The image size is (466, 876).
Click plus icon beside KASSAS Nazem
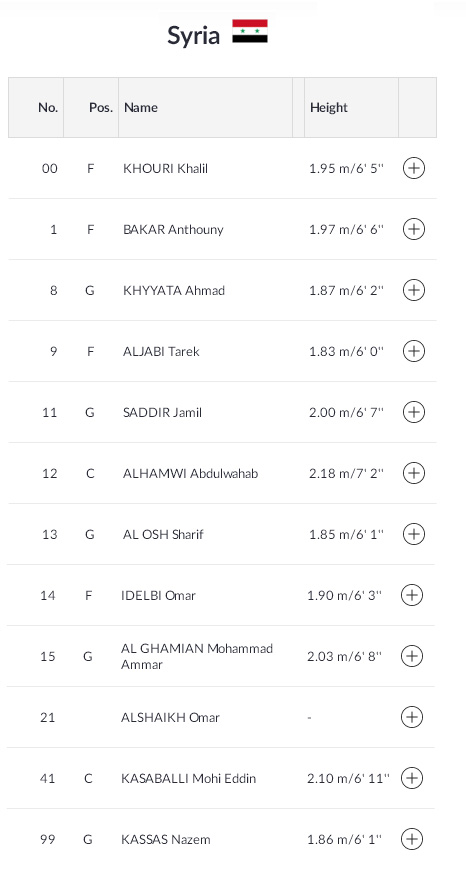(412, 839)
